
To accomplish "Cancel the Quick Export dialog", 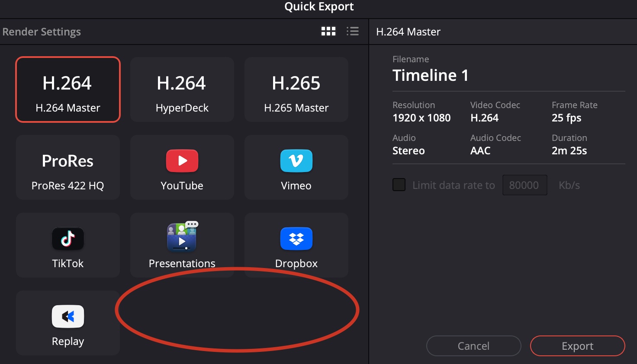I will coord(474,346).
